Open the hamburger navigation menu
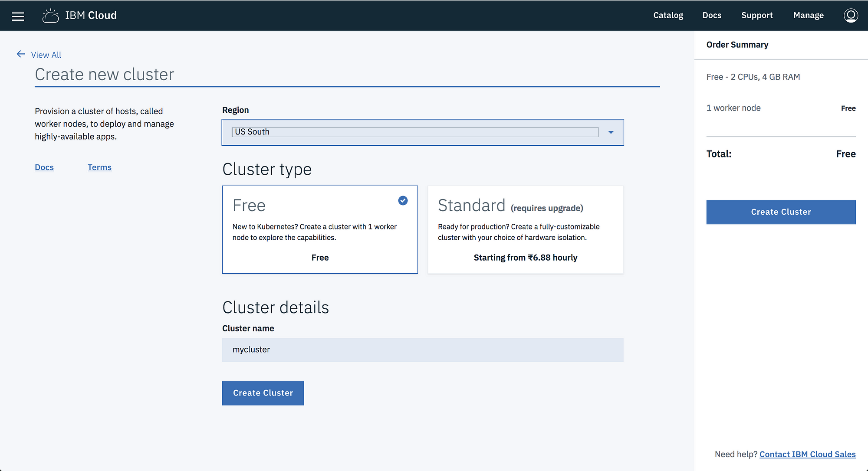868x471 pixels. 18,16
